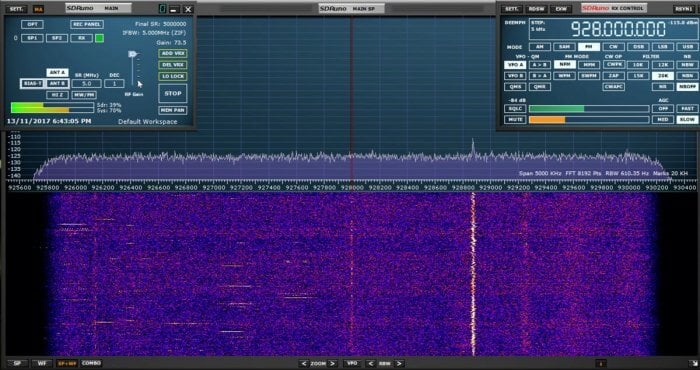Show the SP1 spectrum window
This screenshot has height=370, width=700.
[x=32, y=38]
